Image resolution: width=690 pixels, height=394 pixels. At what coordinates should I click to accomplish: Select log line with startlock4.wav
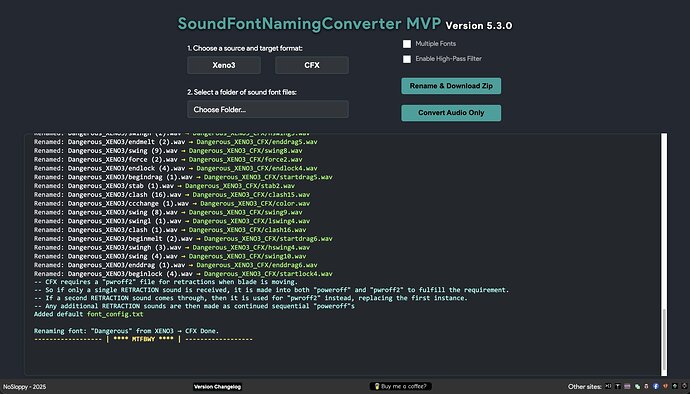[183, 274]
